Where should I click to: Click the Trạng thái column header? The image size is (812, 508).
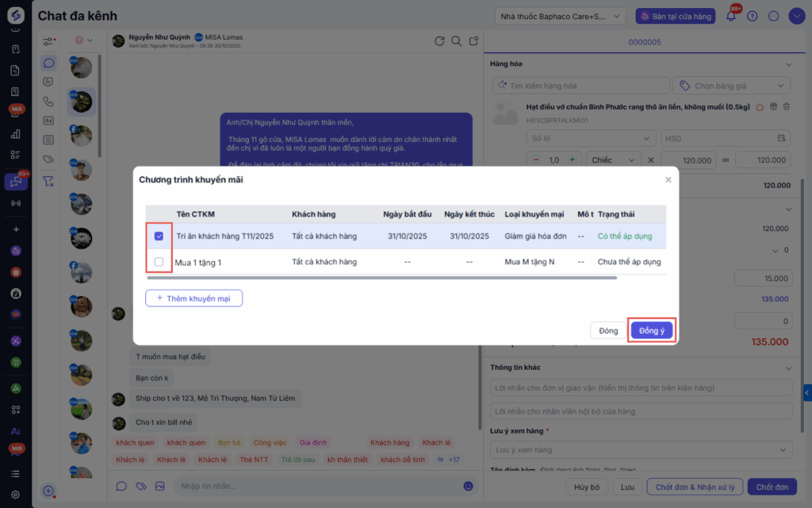point(615,214)
